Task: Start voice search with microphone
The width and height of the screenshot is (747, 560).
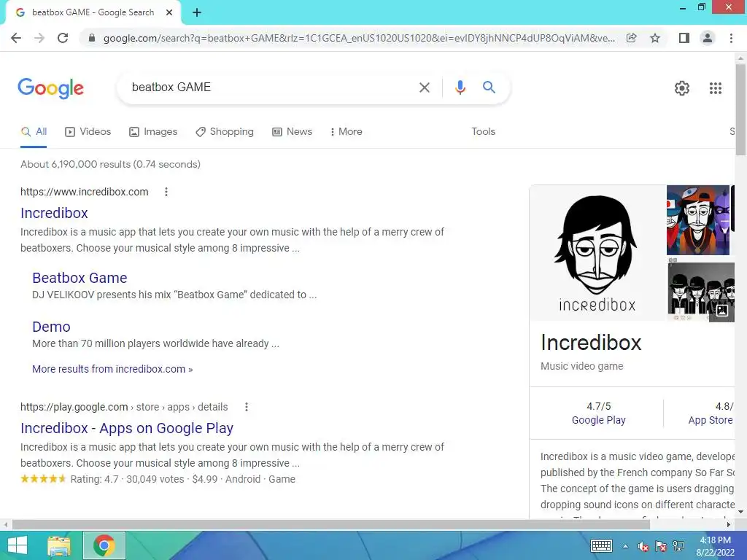Action: click(460, 87)
